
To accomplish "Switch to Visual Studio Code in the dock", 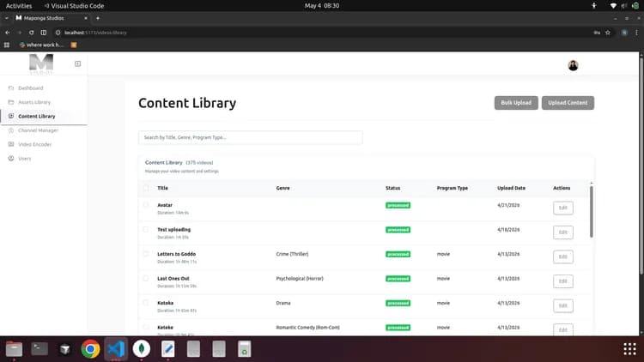I will pyautogui.click(x=116, y=349).
